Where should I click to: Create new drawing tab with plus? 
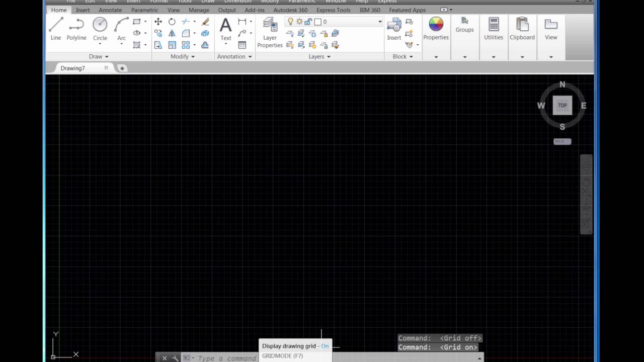[x=122, y=68]
